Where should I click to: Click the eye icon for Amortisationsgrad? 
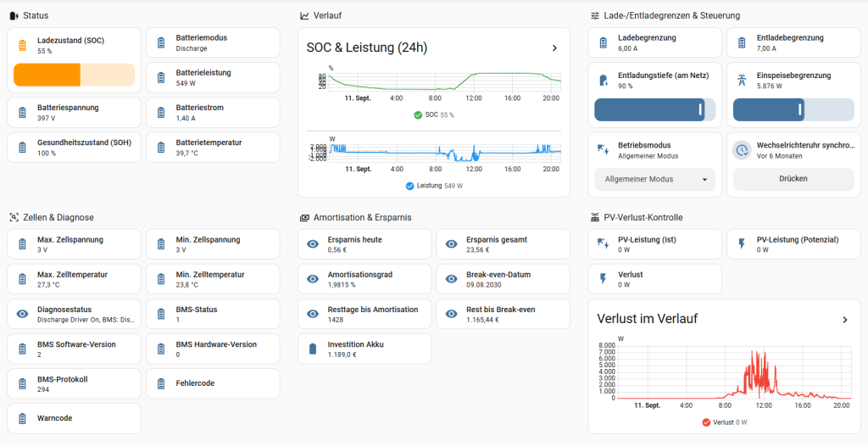click(313, 279)
